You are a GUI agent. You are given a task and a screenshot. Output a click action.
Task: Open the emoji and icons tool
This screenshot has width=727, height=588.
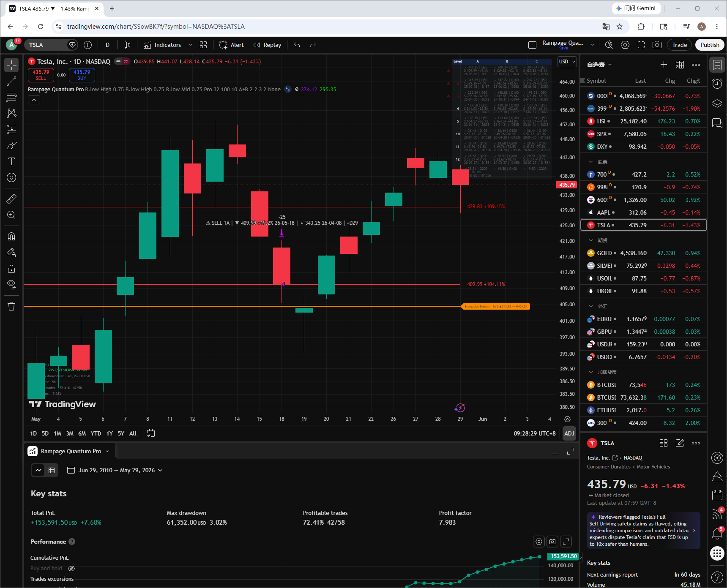tap(11, 177)
